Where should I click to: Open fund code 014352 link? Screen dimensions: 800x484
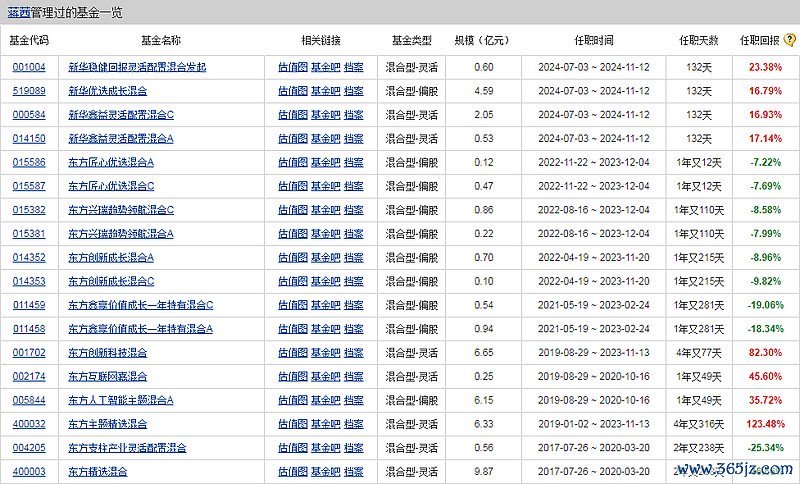pos(29,258)
